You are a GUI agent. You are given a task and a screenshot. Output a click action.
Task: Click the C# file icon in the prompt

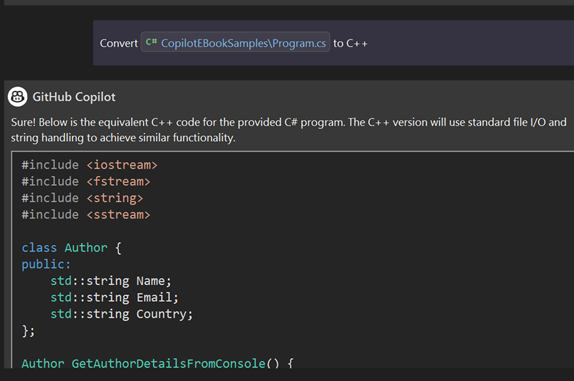(151, 42)
